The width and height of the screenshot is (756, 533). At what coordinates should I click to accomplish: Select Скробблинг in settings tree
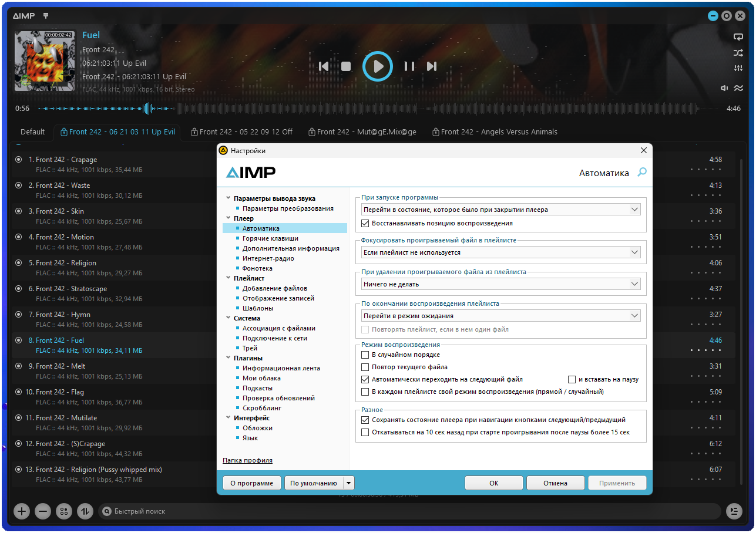tap(262, 408)
